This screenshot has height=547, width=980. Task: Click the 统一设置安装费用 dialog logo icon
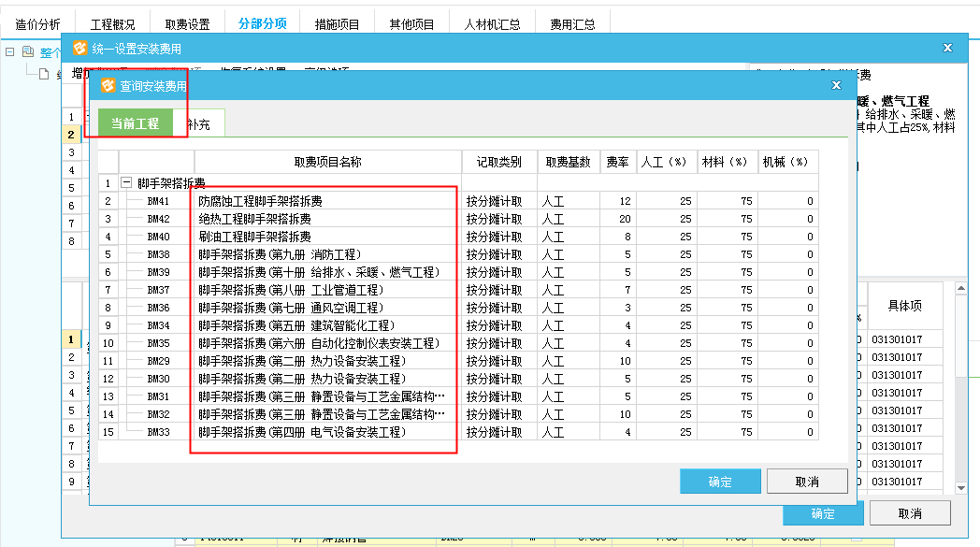pyautogui.click(x=79, y=49)
